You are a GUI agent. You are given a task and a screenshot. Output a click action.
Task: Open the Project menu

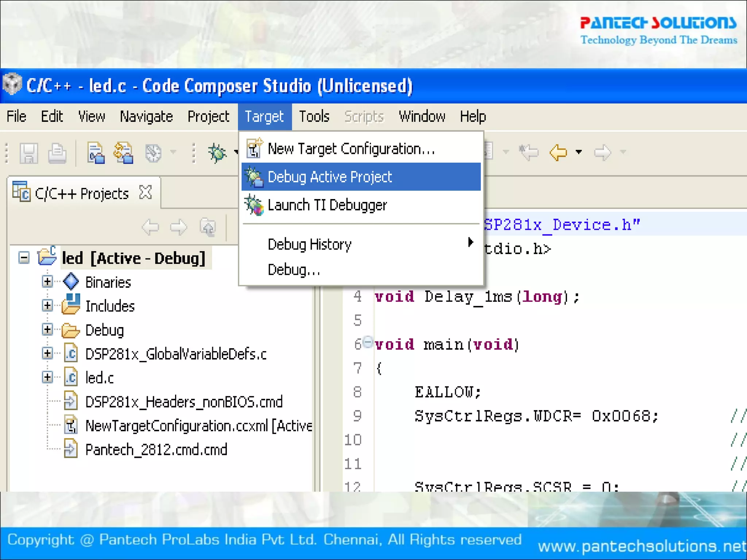click(x=208, y=117)
